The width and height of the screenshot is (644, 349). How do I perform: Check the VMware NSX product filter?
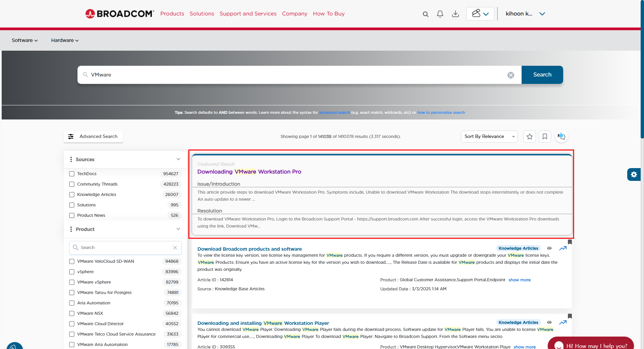tap(72, 313)
